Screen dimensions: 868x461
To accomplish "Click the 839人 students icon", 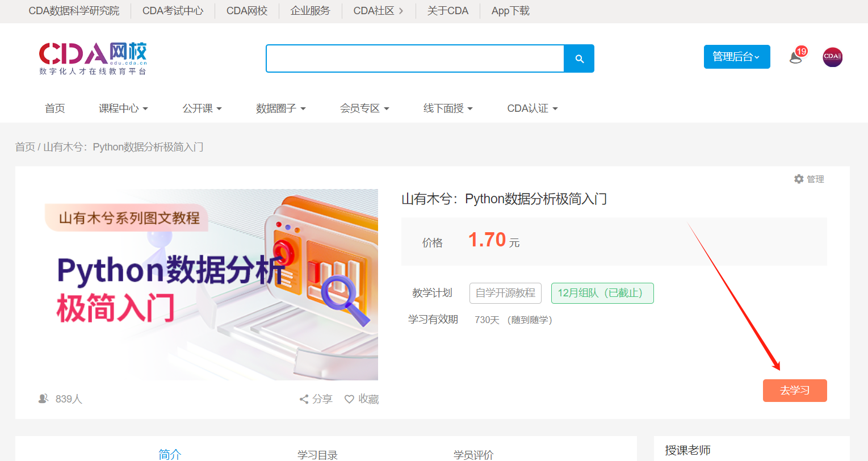I will click(43, 399).
